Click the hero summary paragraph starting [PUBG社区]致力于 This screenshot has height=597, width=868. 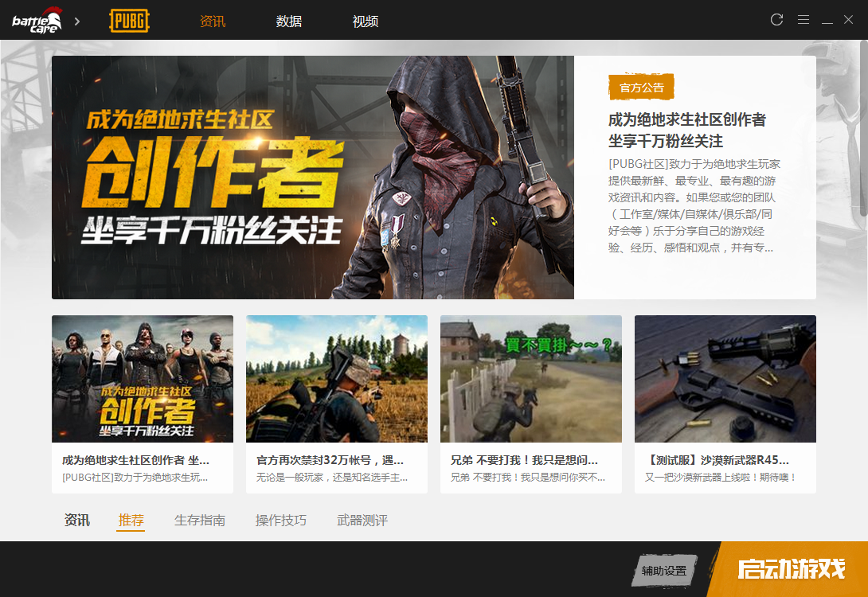pos(694,206)
